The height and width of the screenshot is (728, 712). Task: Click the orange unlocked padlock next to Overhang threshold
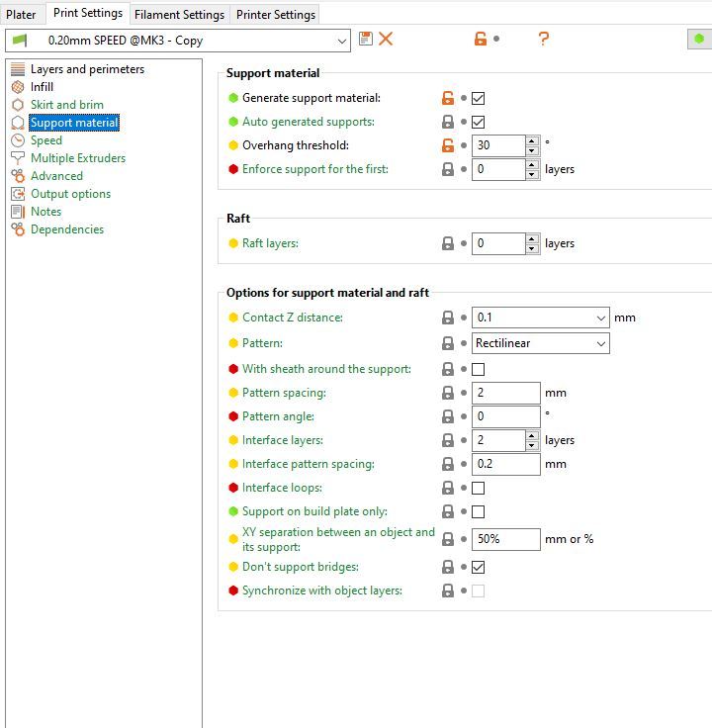(448, 145)
